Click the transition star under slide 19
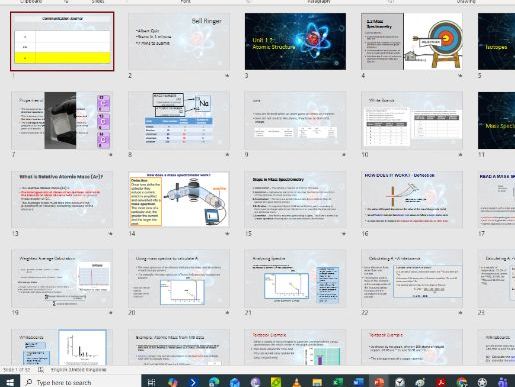The width and height of the screenshot is (515, 387). point(111,313)
